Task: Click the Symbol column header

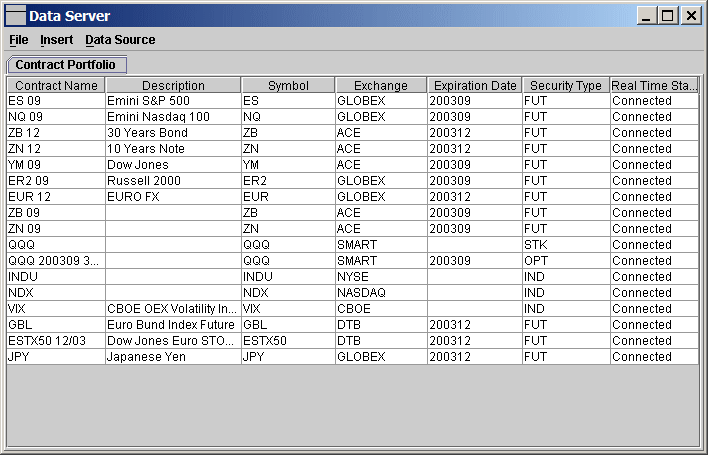Action: (x=289, y=85)
